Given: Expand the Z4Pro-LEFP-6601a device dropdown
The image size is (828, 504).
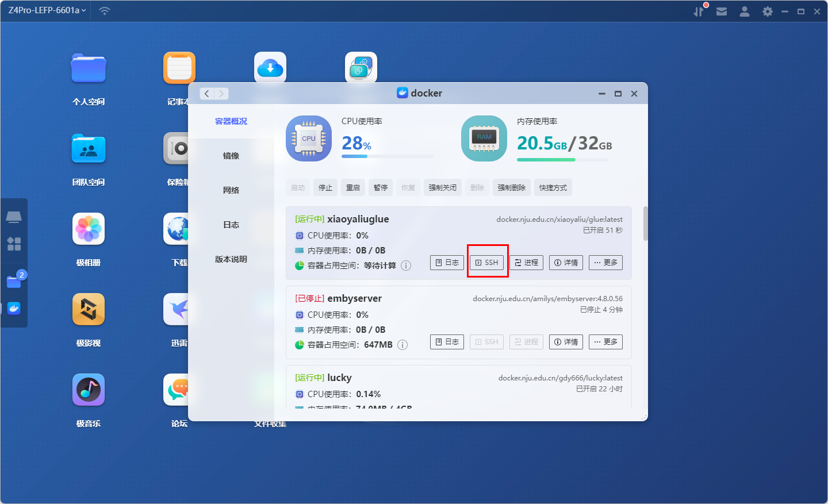Looking at the screenshot, I should (47, 10).
